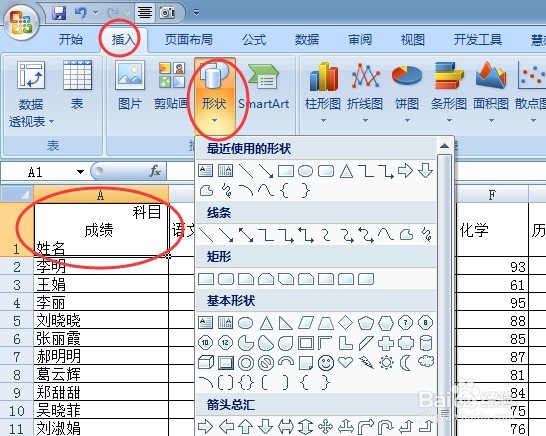The height and width of the screenshot is (436, 546).
Task: Switch to the 开始 tab
Action: pos(71,39)
